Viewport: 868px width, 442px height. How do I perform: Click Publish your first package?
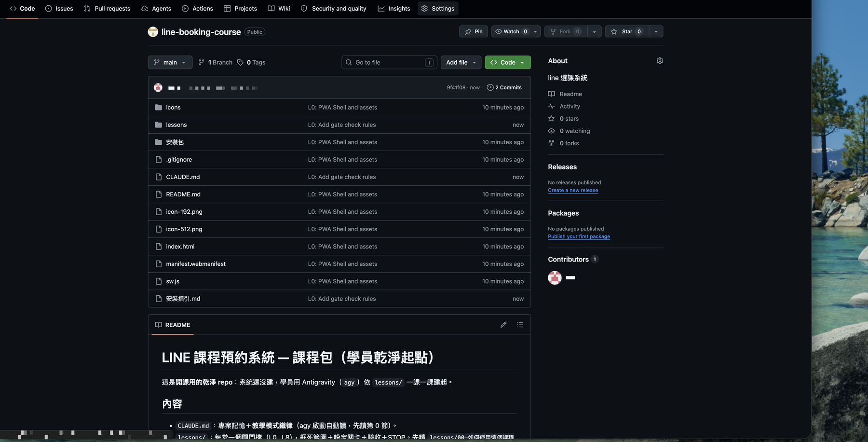[x=579, y=236]
